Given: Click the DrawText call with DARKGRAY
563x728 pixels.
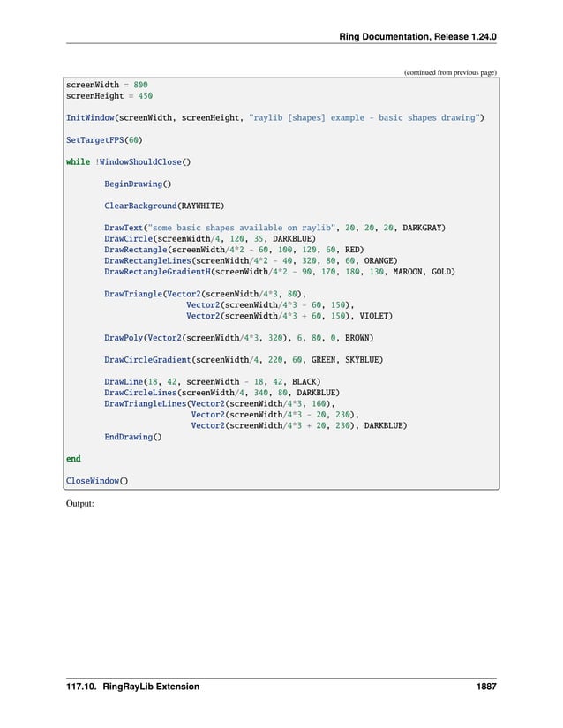Looking at the screenshot, I should 274,228.
